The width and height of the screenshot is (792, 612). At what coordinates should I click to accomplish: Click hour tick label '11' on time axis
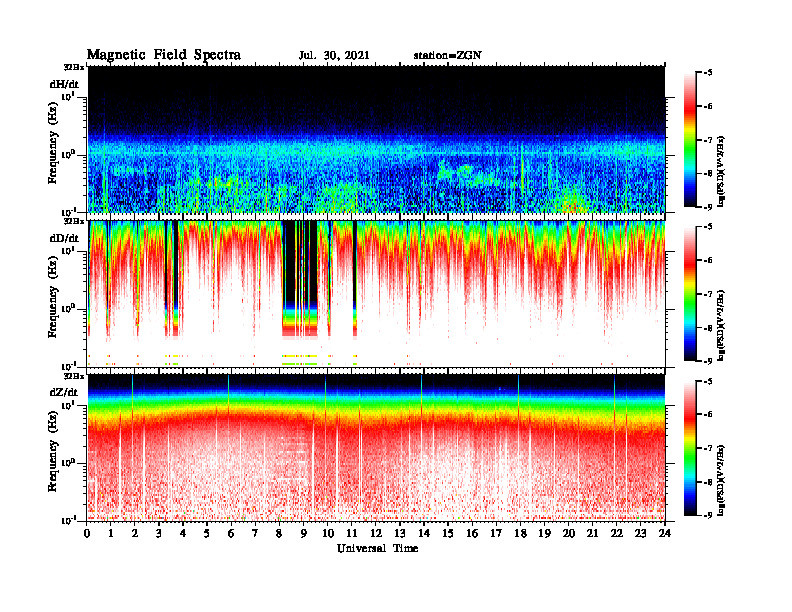[x=352, y=533]
